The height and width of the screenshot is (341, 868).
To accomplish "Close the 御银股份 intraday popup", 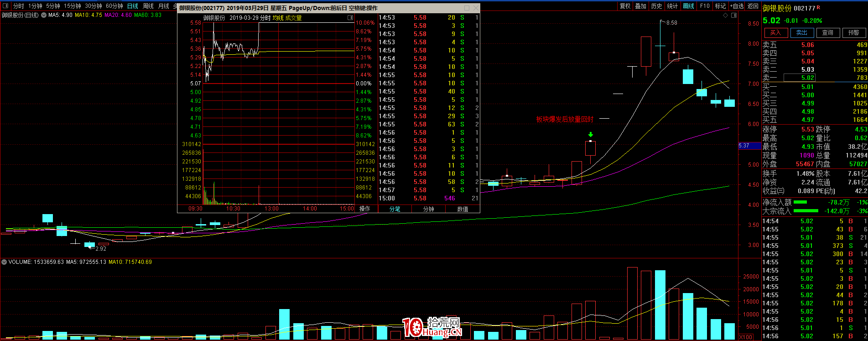I will (x=476, y=8).
